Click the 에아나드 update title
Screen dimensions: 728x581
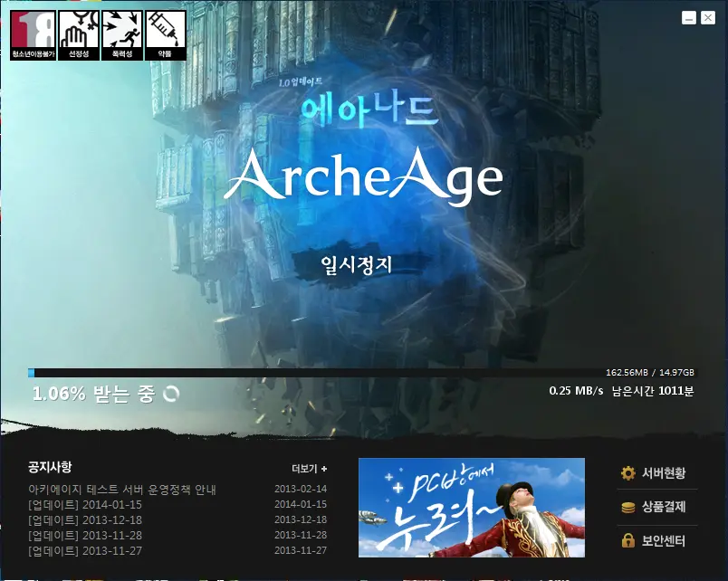pos(369,110)
